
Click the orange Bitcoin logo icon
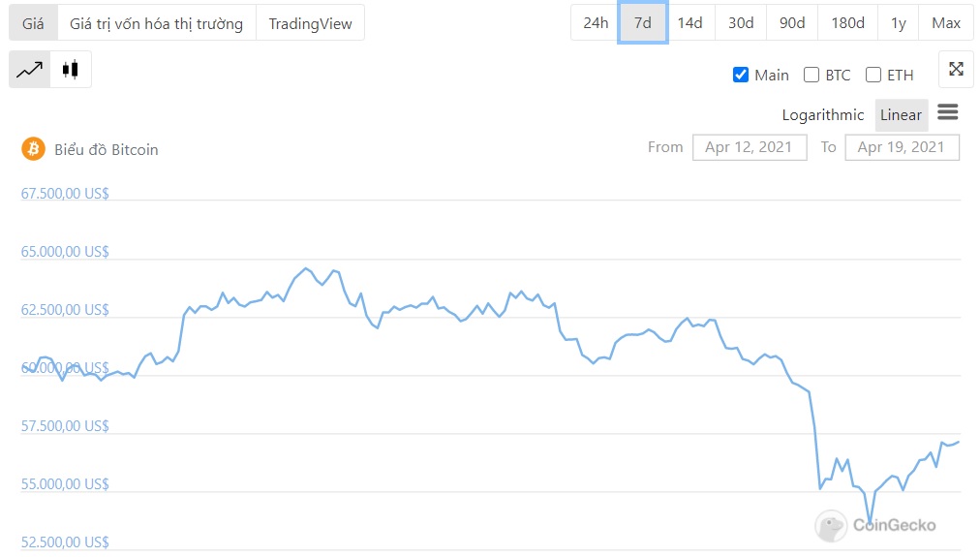coord(34,149)
